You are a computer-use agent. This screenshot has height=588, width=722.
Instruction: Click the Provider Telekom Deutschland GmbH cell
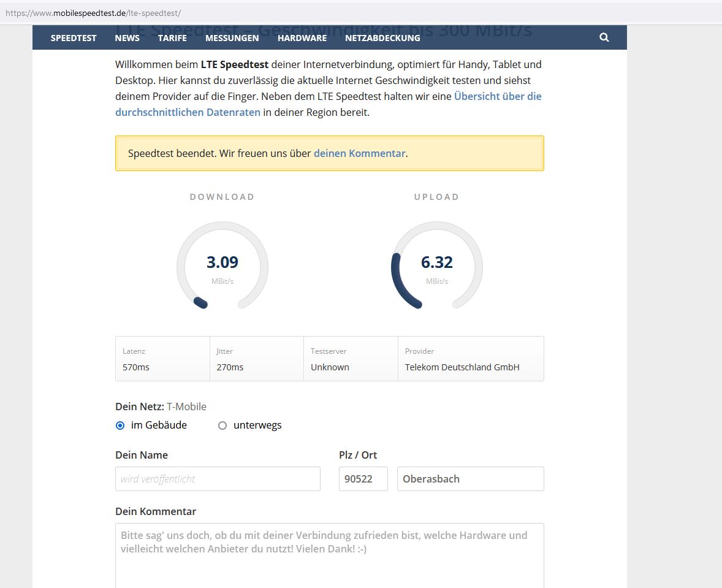[470, 359]
